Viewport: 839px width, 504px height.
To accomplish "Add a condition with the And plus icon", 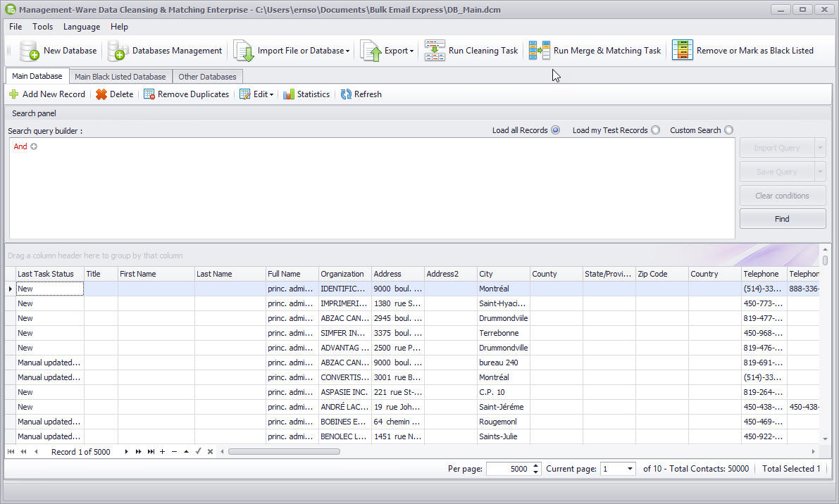I will [x=34, y=146].
